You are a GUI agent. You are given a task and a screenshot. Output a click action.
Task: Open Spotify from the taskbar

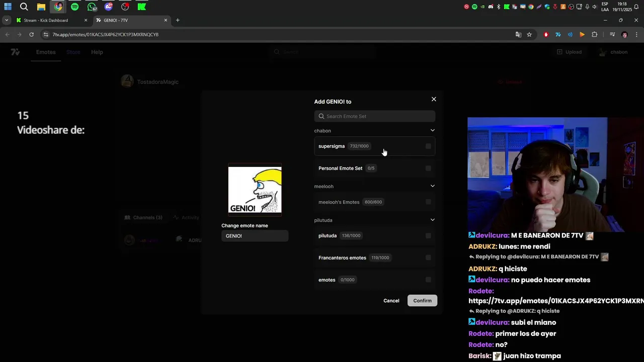tap(75, 7)
